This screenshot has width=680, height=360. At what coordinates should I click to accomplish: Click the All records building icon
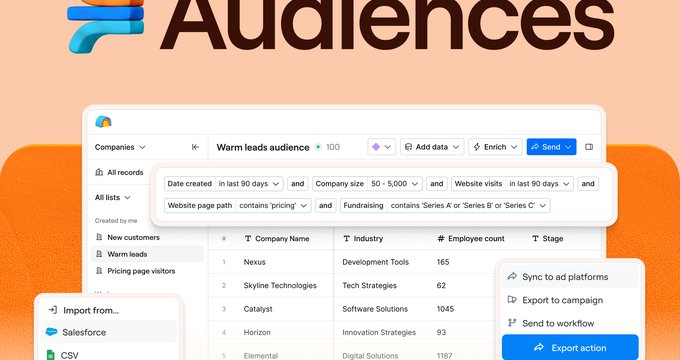click(x=99, y=172)
